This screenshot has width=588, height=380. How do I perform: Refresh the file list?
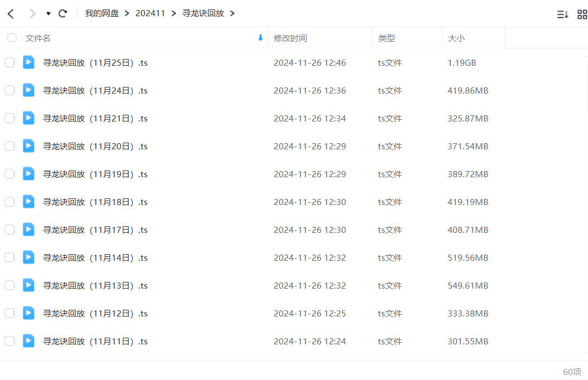coord(63,13)
